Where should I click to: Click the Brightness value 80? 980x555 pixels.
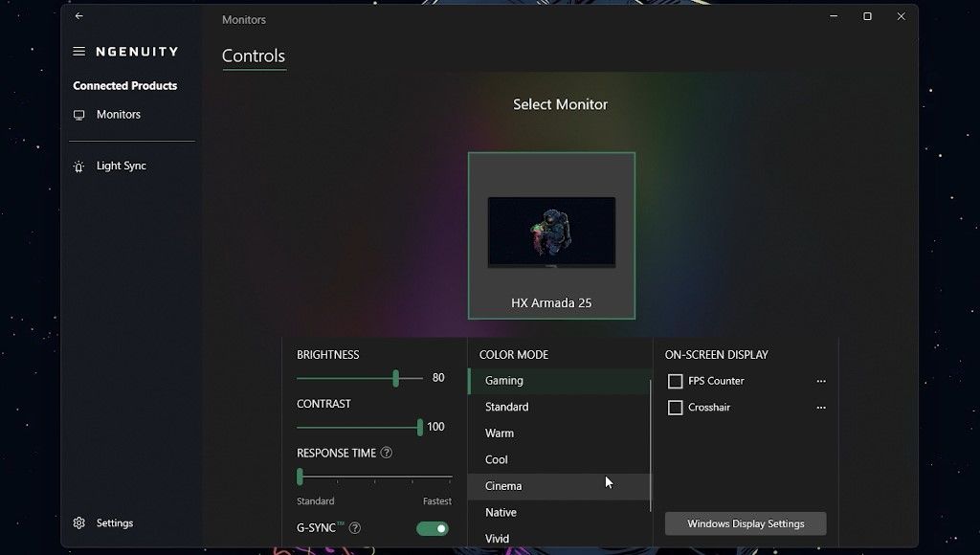(x=438, y=378)
